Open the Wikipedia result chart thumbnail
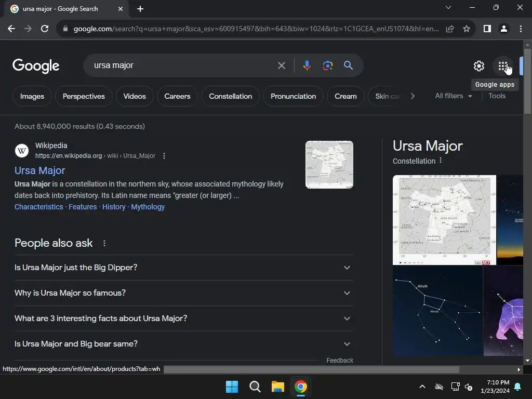The height and width of the screenshot is (399, 532). coord(329,165)
